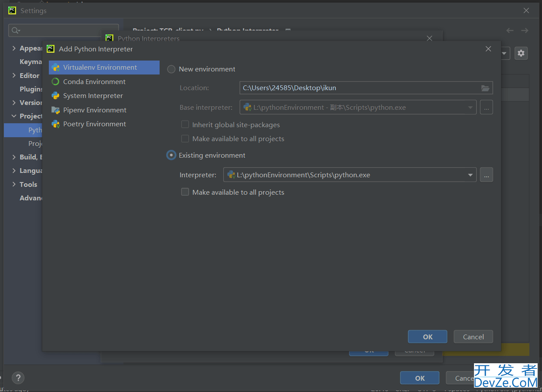Toggle Make available to all projects under New environment
The height and width of the screenshot is (392, 542).
coord(185,139)
